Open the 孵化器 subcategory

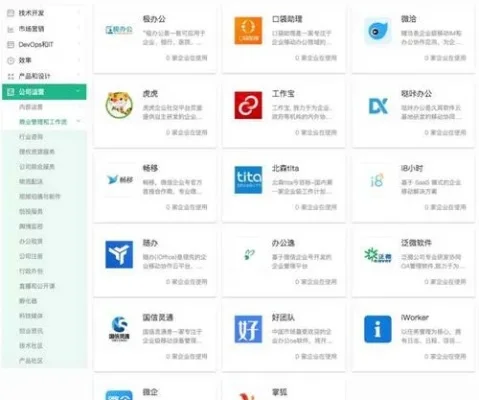pos(28,301)
